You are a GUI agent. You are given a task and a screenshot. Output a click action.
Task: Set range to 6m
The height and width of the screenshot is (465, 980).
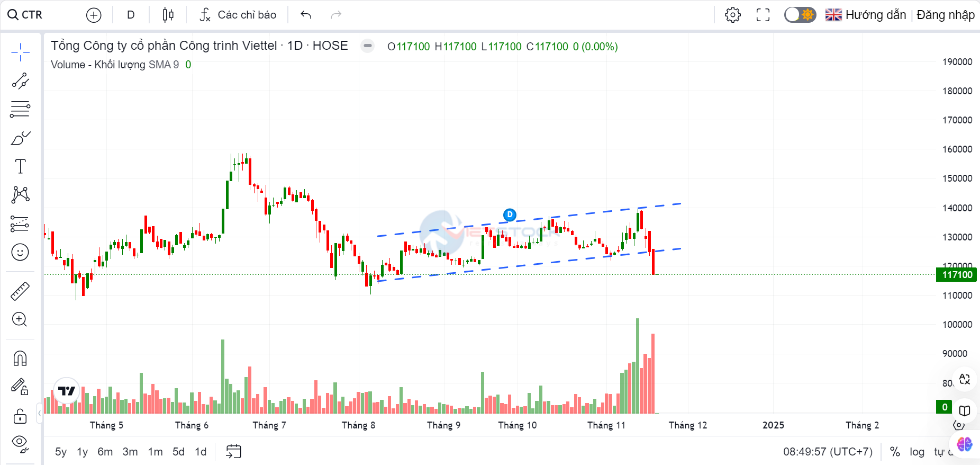pos(105,452)
